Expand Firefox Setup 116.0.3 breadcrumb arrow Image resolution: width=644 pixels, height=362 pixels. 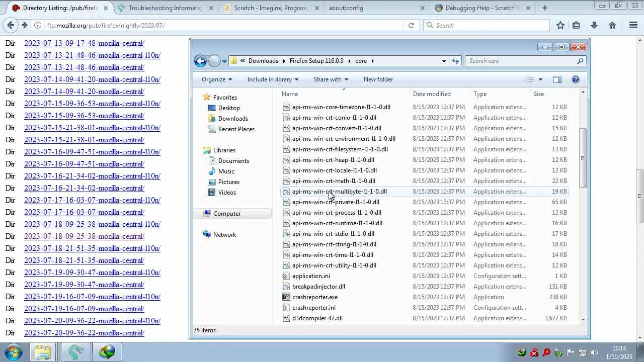(x=349, y=61)
